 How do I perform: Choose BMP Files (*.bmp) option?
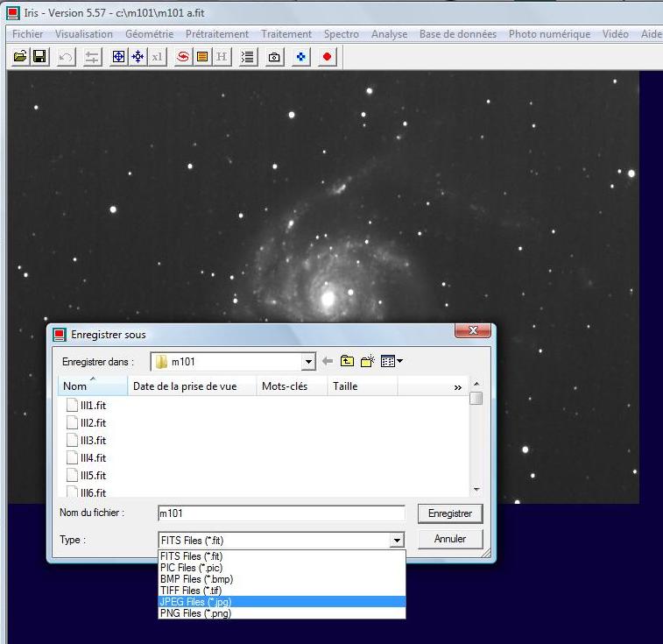coord(282,579)
